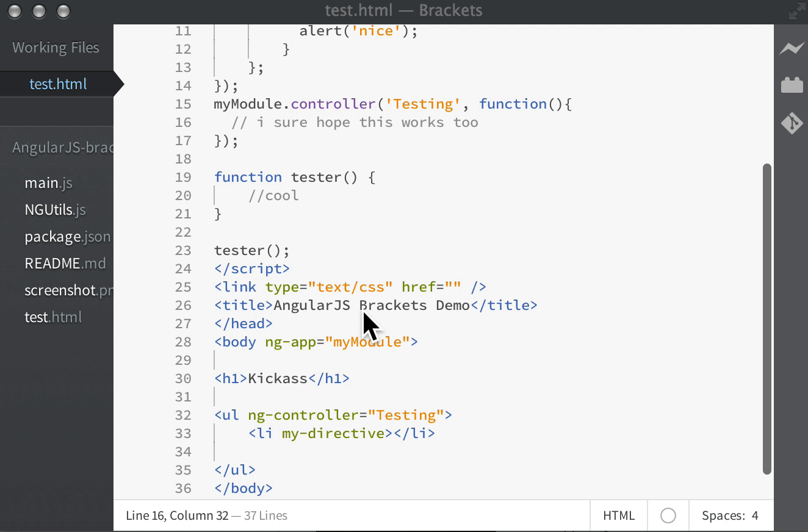The height and width of the screenshot is (532, 808).
Task: Click the closing </head> tag
Action: [243, 323]
